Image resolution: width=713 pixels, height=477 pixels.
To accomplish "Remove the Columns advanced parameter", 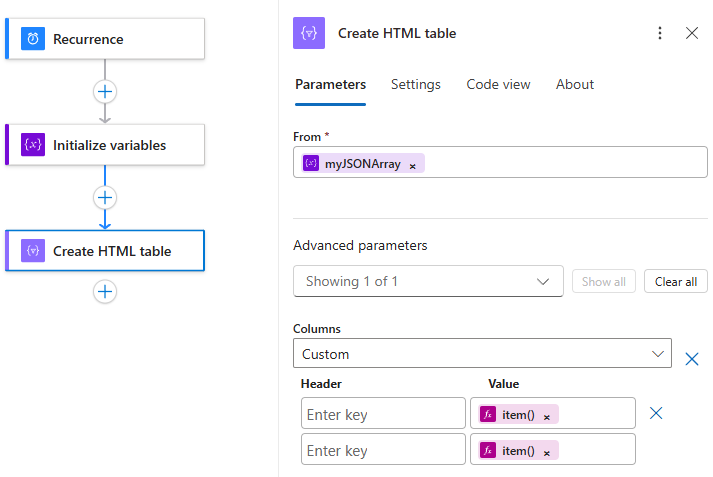I will tap(692, 359).
